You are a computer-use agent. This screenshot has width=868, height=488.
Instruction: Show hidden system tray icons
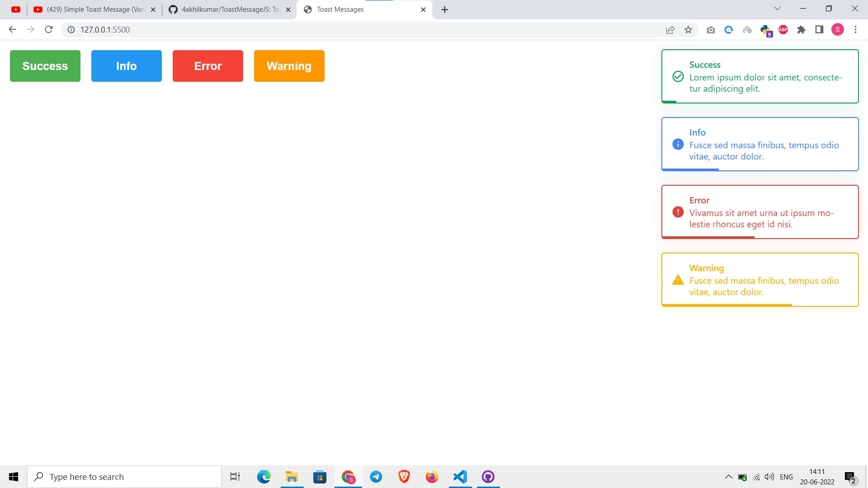pos(728,477)
